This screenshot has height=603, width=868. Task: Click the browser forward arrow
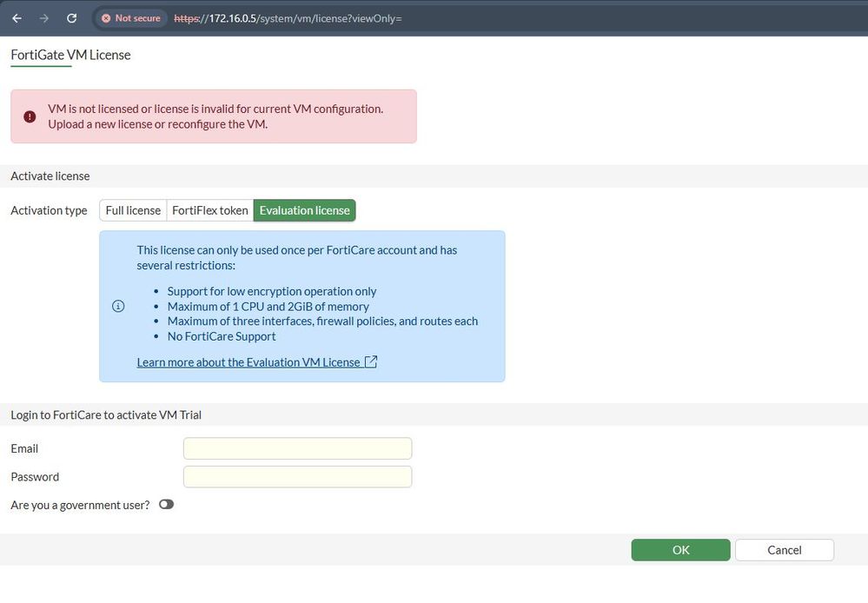click(x=44, y=17)
